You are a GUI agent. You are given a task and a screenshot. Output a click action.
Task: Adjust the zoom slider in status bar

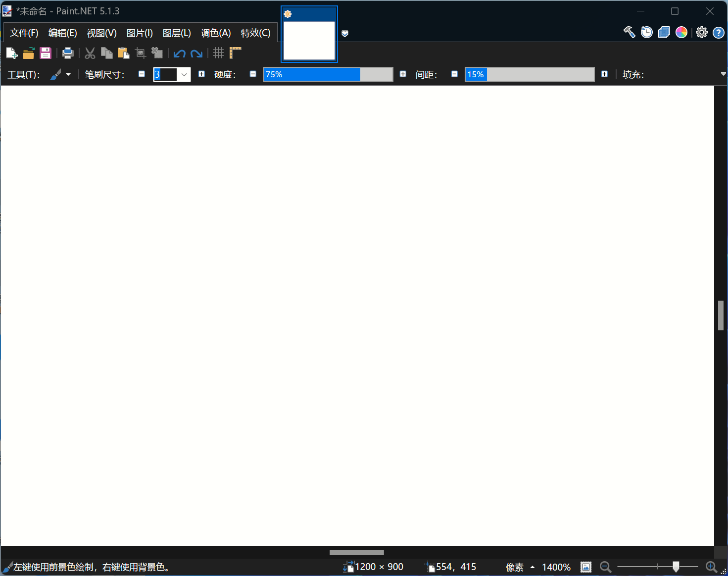[x=677, y=566]
